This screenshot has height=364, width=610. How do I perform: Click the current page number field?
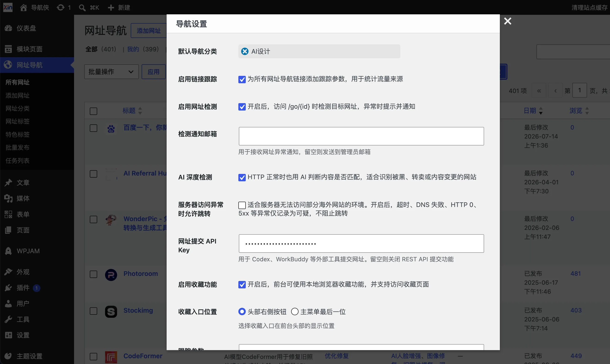pyautogui.click(x=580, y=90)
